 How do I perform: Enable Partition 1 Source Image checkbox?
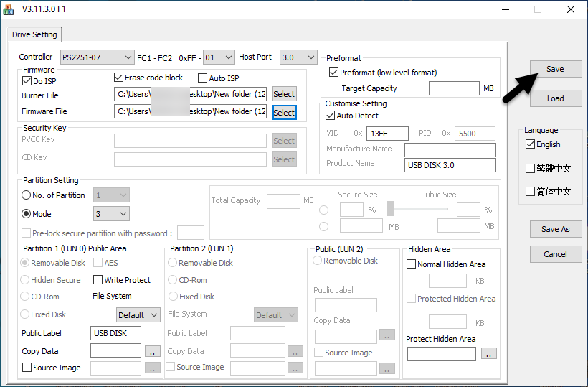(27, 367)
